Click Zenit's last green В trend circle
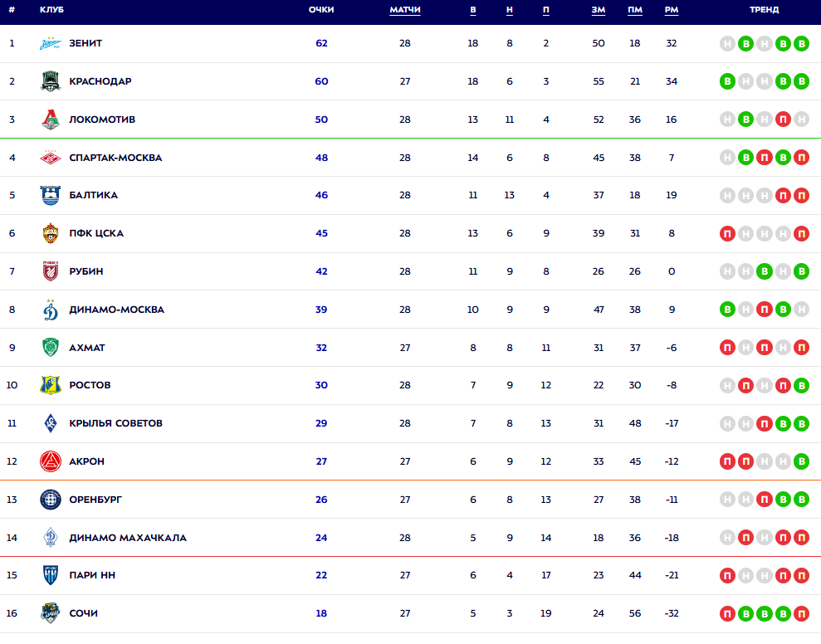This screenshot has width=821, height=644. click(x=801, y=43)
